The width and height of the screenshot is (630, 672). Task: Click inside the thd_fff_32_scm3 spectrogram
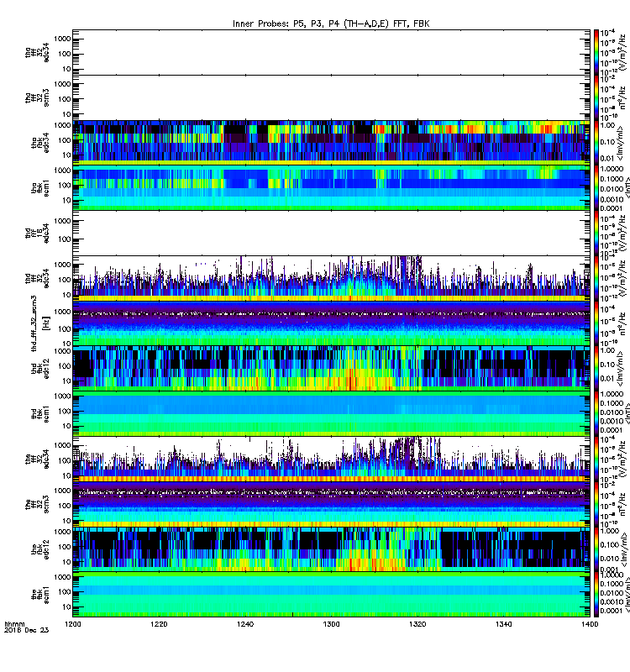pyautogui.click(x=331, y=323)
